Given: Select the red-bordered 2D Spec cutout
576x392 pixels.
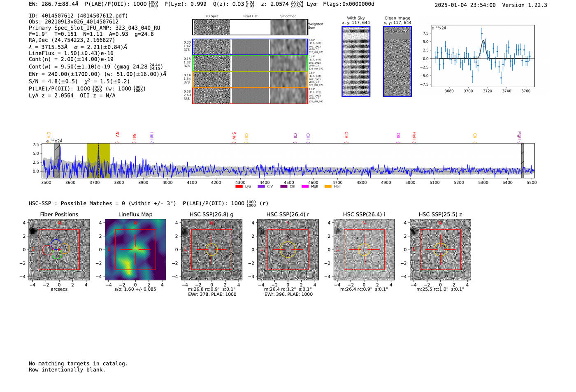Looking at the screenshot, I should click(212, 96).
